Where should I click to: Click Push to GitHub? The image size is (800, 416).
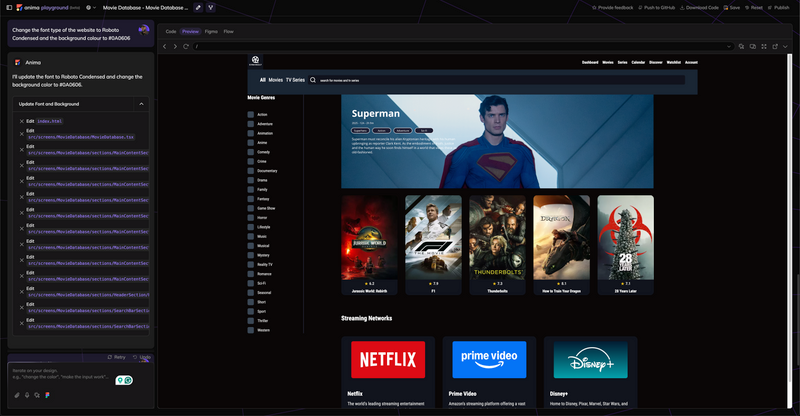657,8
